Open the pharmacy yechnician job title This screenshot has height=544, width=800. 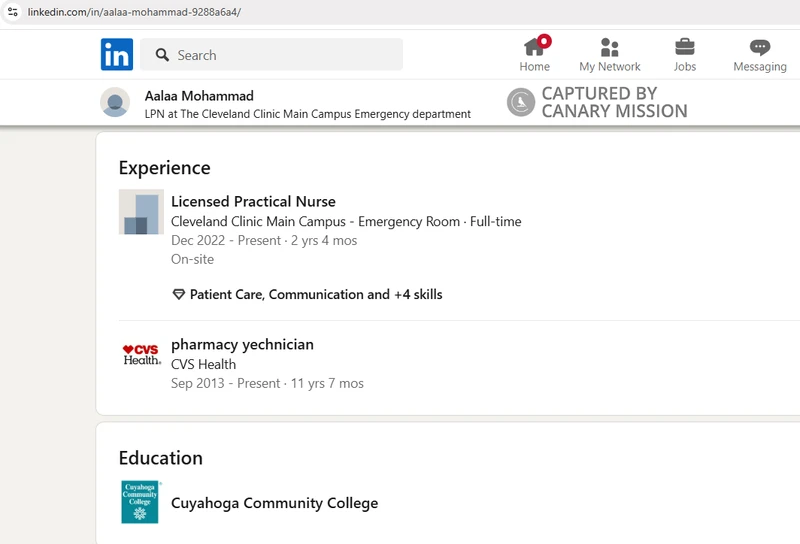242,344
